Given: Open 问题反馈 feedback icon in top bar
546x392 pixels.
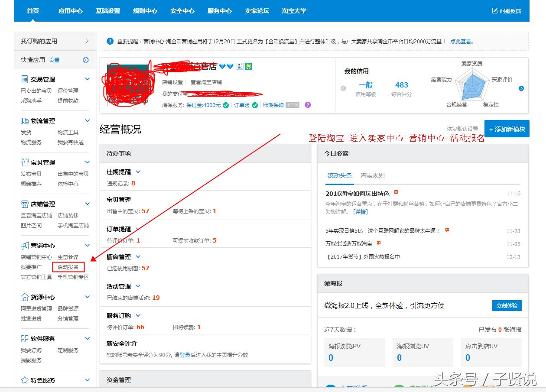Looking at the screenshot, I should click(x=495, y=11).
